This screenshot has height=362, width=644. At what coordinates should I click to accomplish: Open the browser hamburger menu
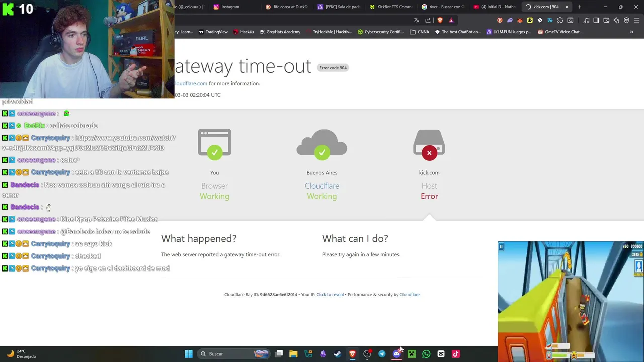636,20
